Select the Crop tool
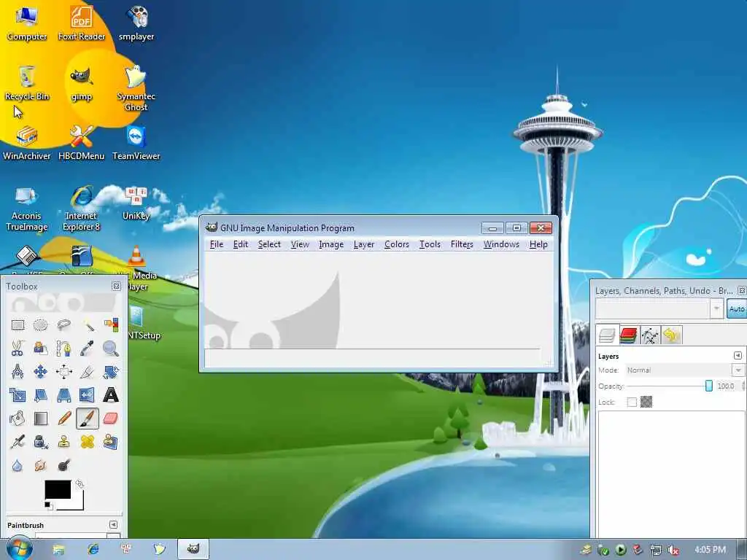The image size is (747, 560). coord(88,372)
